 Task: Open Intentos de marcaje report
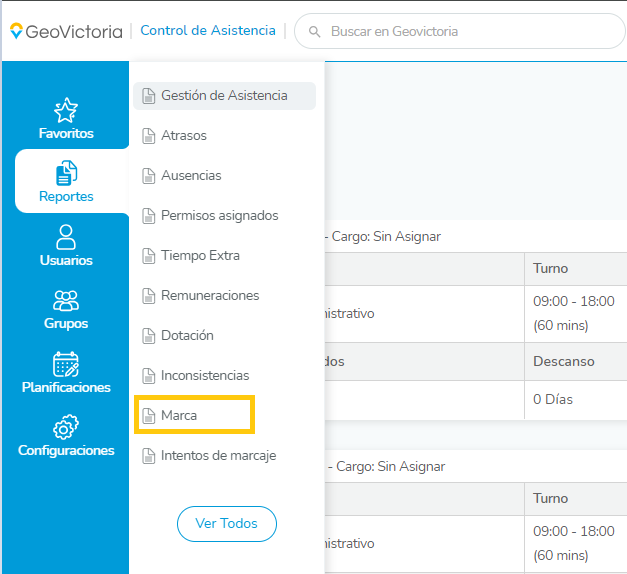click(218, 456)
